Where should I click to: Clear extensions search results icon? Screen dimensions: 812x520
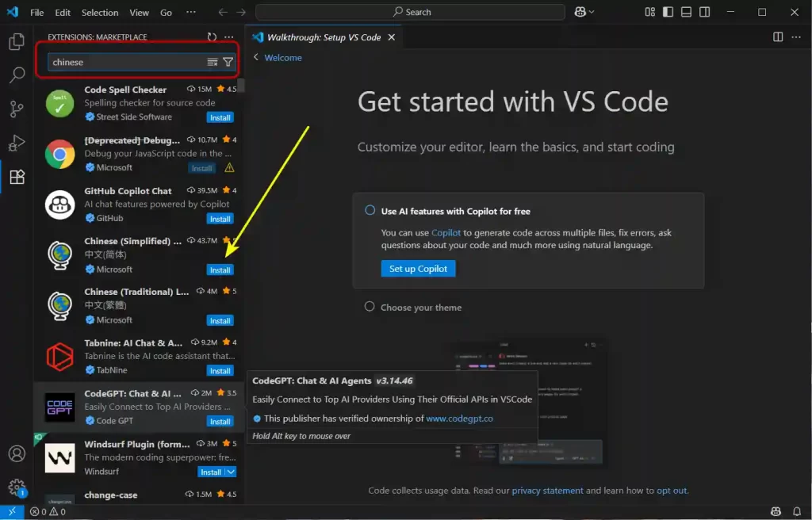pos(213,62)
